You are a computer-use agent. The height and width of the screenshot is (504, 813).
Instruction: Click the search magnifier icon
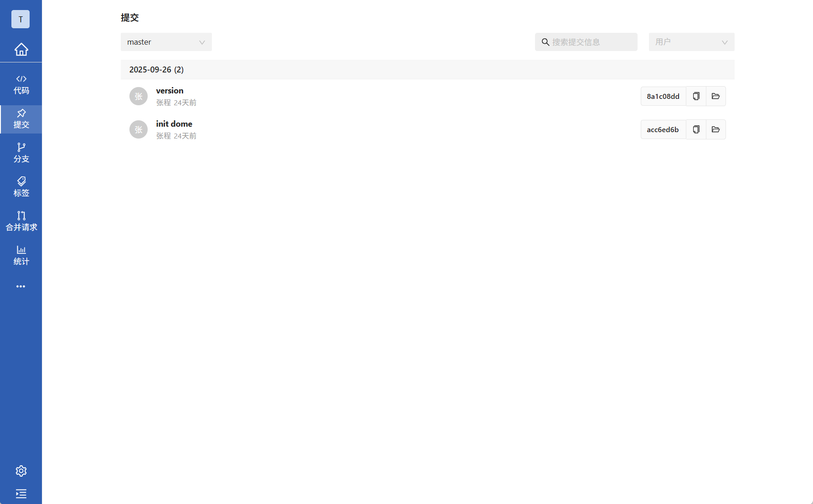545,42
